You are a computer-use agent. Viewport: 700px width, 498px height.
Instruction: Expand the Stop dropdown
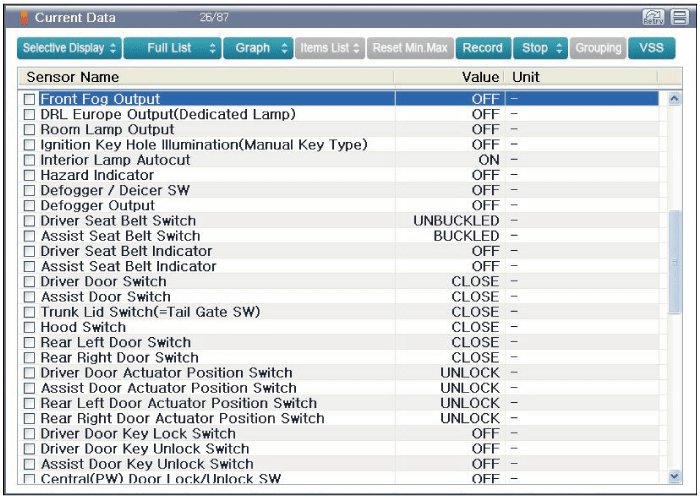pos(541,48)
